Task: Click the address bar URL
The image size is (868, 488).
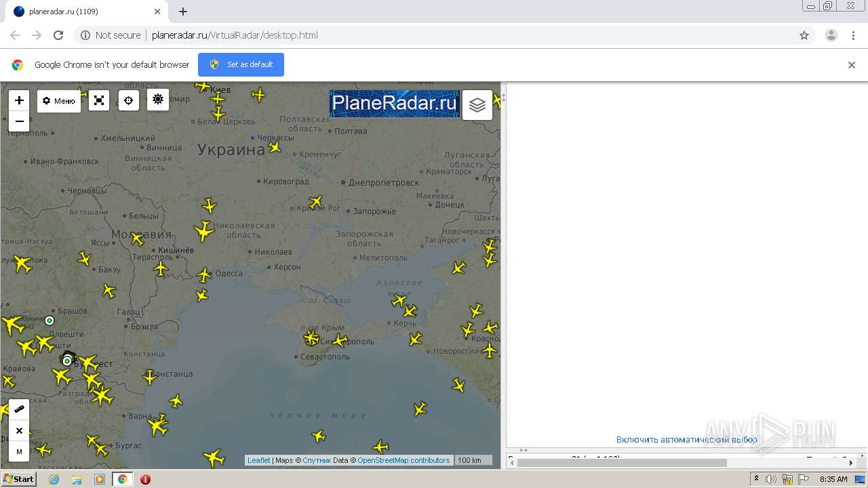Action: [235, 35]
